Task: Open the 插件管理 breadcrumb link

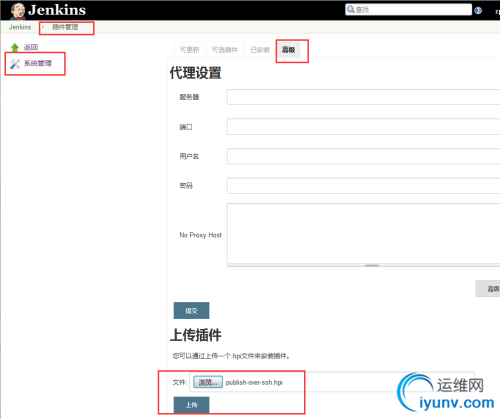Action: [65, 27]
